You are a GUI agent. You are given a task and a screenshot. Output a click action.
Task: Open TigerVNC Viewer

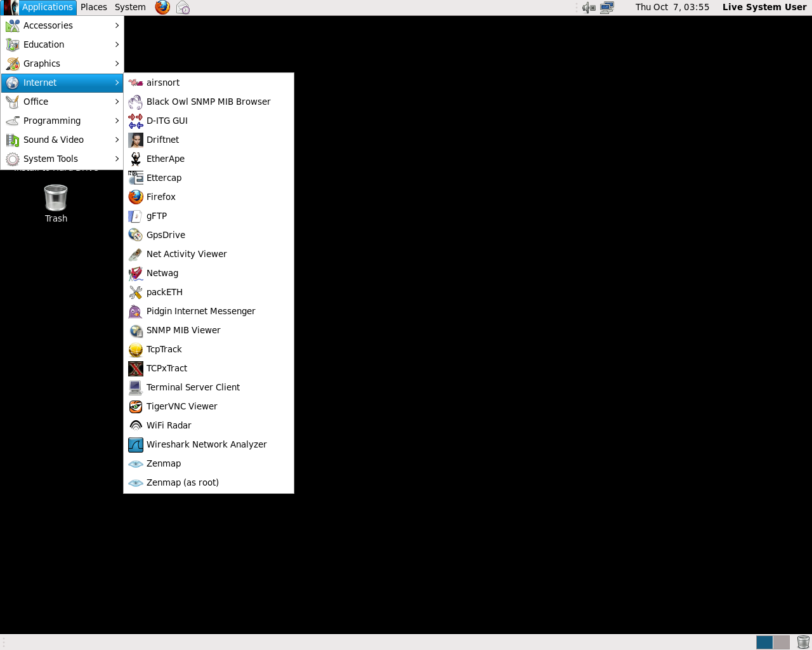[x=209, y=406]
